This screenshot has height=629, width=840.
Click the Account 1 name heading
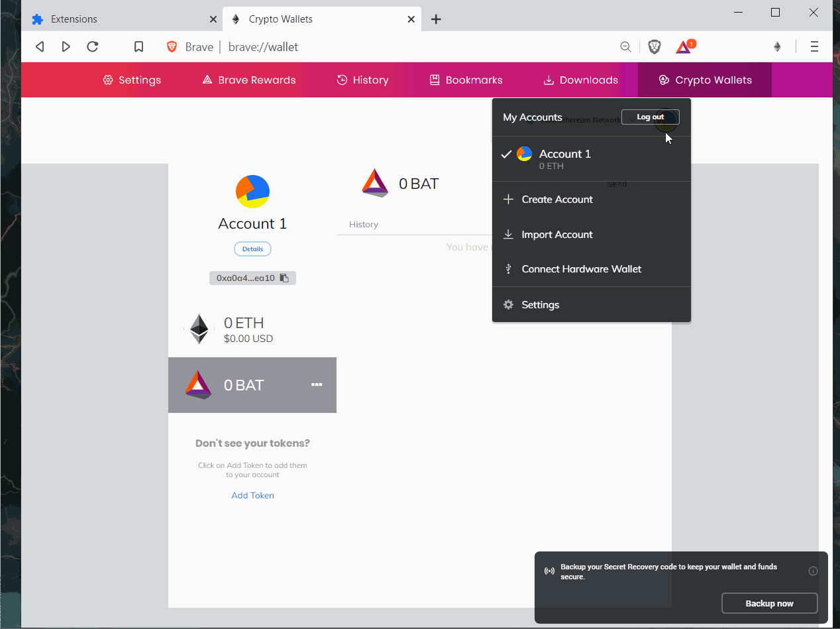[x=252, y=224]
